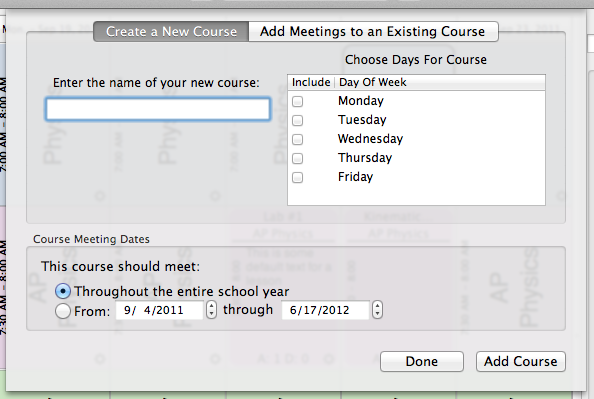594x399 pixels.
Task: Click the Done button
Action: click(x=422, y=361)
